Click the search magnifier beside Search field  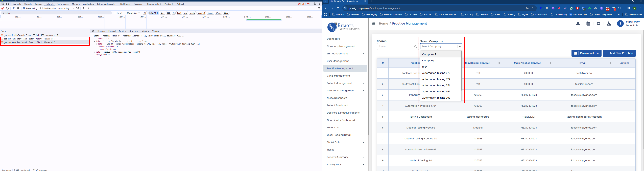(415, 47)
